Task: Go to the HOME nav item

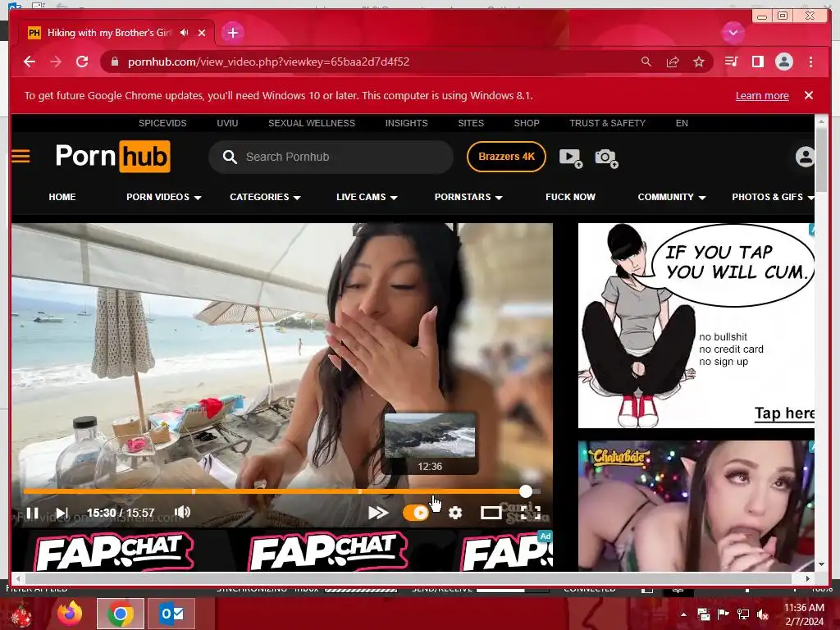Action: [x=62, y=197]
